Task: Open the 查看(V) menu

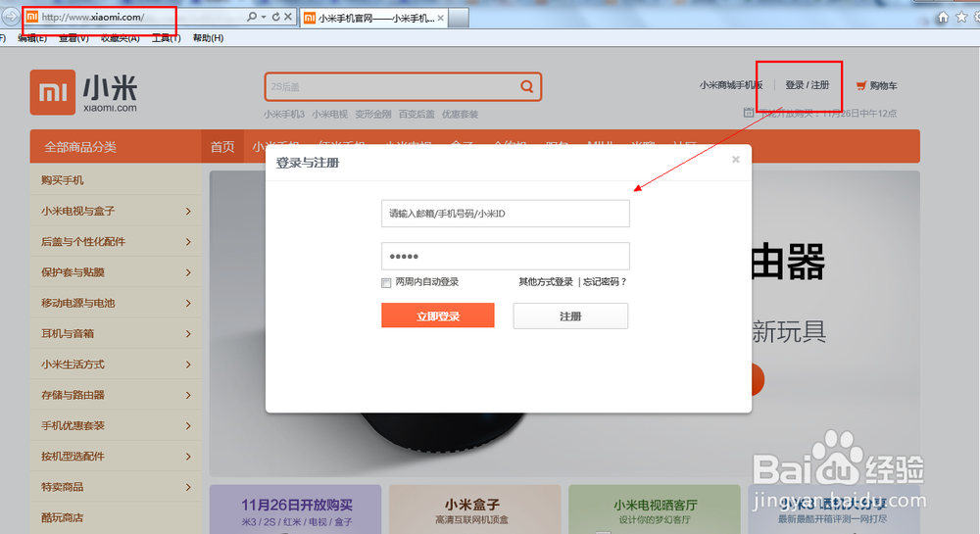Action: coord(73,38)
